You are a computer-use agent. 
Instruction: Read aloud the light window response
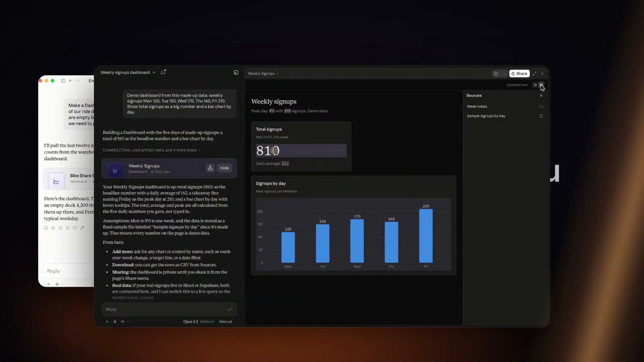(53, 228)
